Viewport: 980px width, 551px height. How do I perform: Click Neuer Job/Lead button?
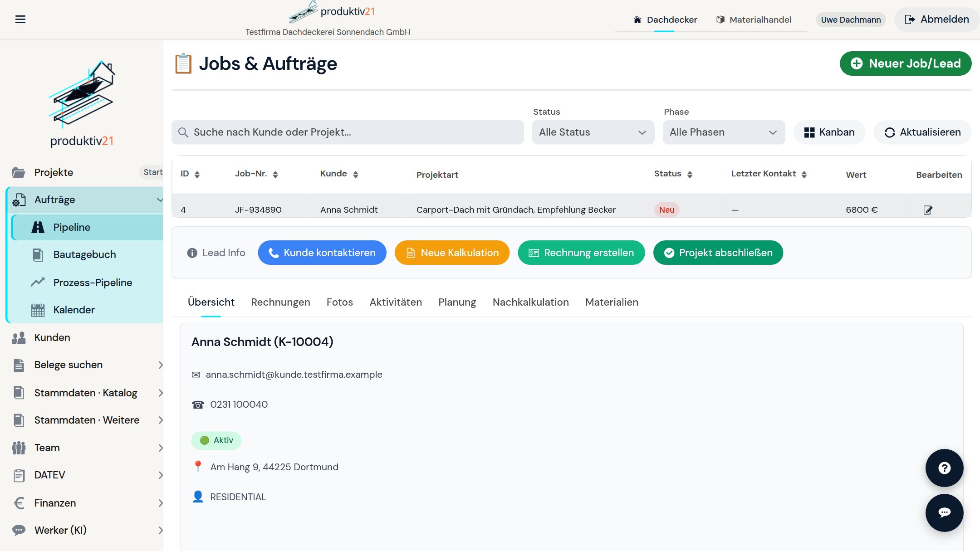click(905, 63)
